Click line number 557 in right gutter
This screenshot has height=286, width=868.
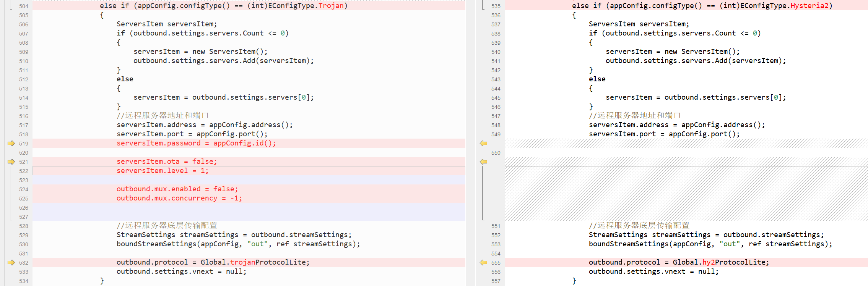(x=496, y=281)
